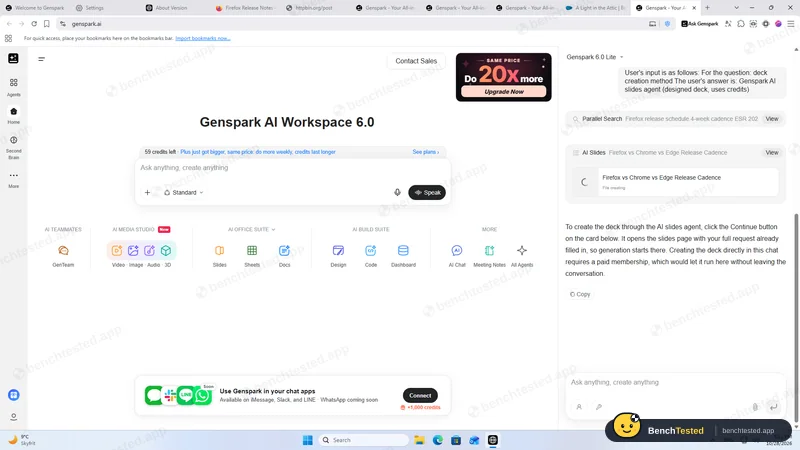Launch the Docs tool icon

coord(284,251)
